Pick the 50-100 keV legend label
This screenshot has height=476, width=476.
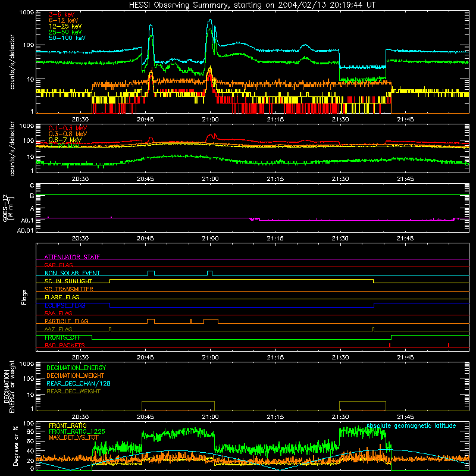point(67,38)
